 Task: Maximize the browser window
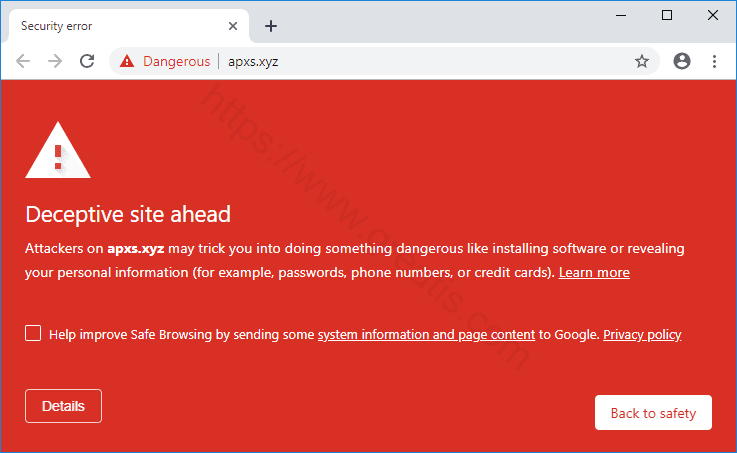click(667, 15)
